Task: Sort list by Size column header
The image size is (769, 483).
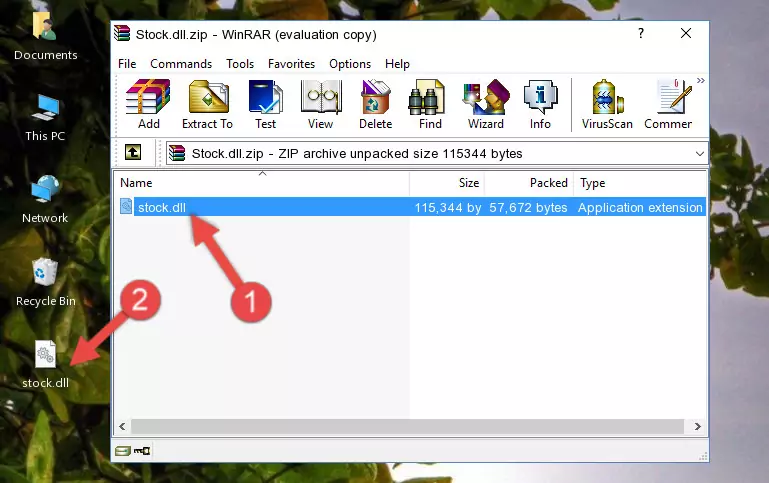Action: (447, 183)
